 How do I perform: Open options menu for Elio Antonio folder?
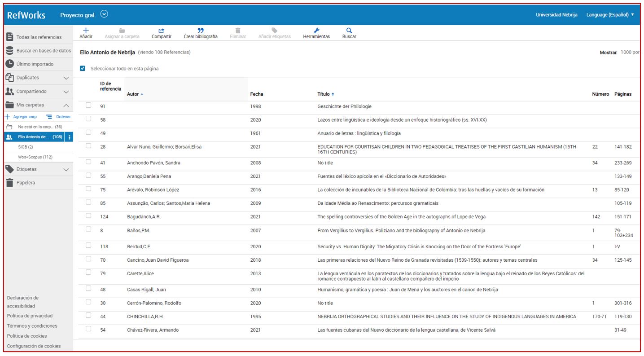69,137
